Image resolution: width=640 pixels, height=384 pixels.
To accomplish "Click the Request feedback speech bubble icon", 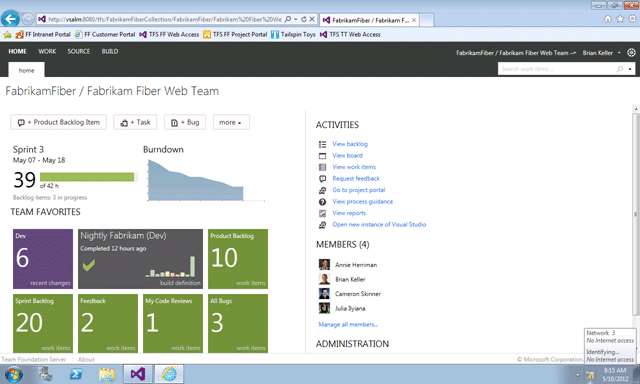I will tap(322, 178).
